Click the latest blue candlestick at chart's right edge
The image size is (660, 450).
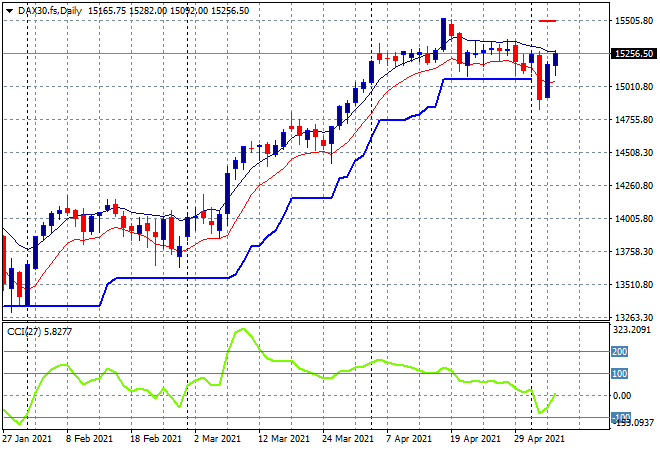556,59
